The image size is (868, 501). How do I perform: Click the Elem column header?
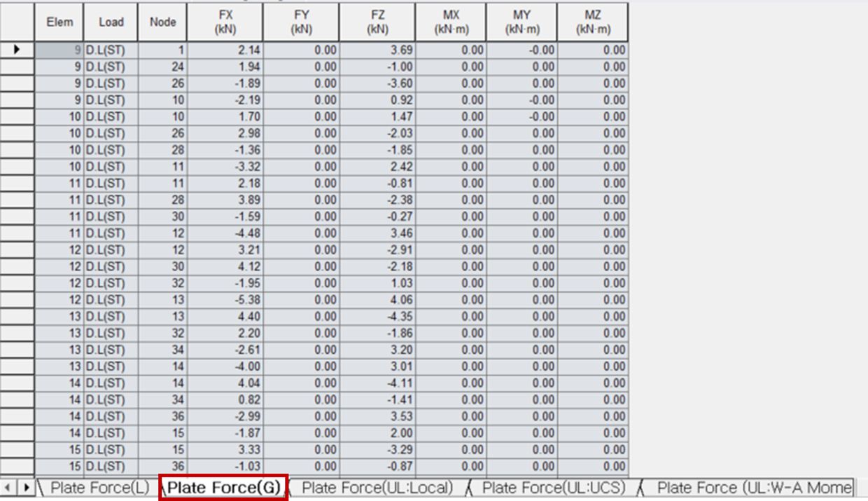[59, 22]
